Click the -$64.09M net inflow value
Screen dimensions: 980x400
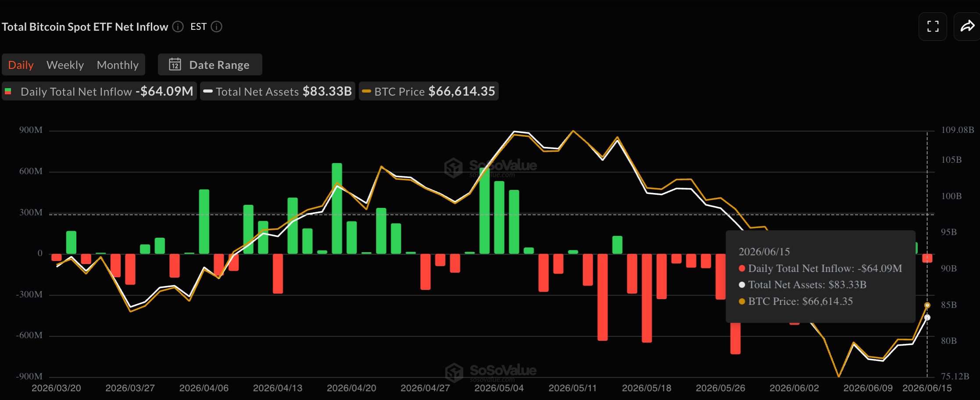[x=165, y=91]
